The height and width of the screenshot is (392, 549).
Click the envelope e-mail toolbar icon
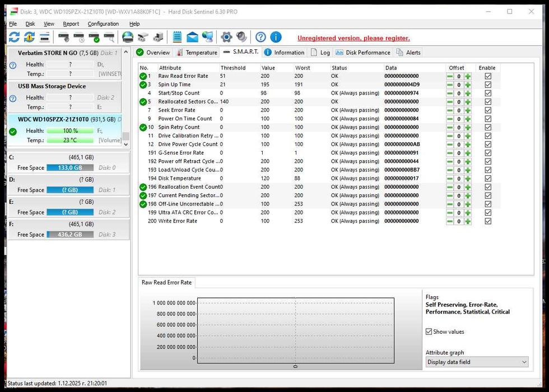[x=192, y=38]
